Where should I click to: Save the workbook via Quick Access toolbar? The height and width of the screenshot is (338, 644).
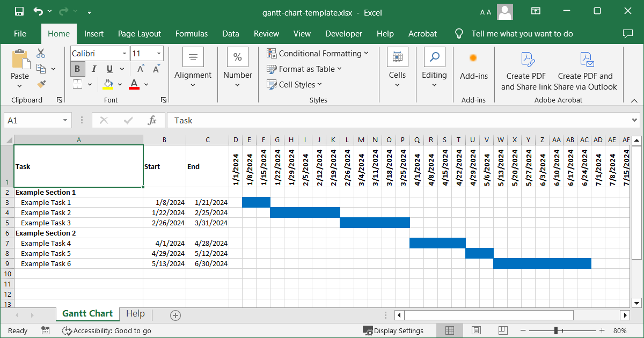(x=19, y=12)
